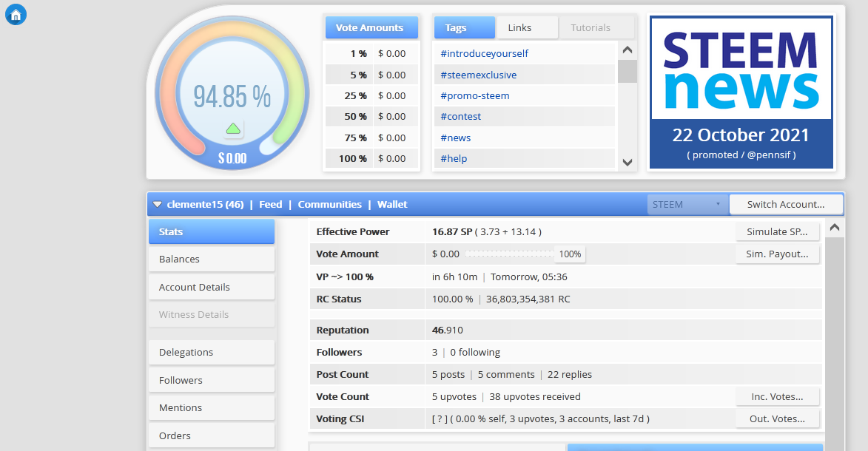The width and height of the screenshot is (868, 451).
Task: Click the Switch Account button
Action: [786, 204]
